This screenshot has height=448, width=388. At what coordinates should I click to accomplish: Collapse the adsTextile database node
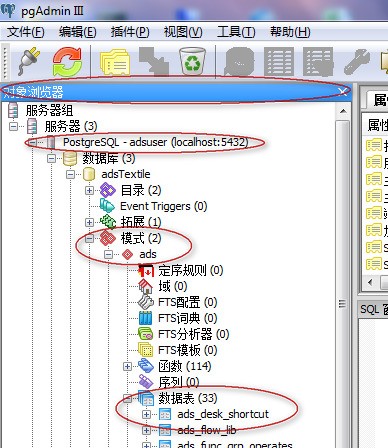coord(70,174)
